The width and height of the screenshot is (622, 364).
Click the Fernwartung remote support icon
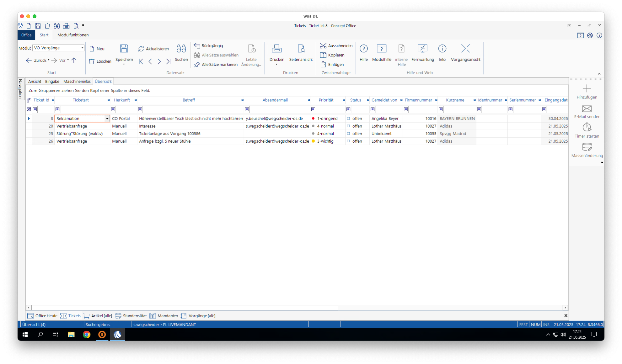(422, 49)
